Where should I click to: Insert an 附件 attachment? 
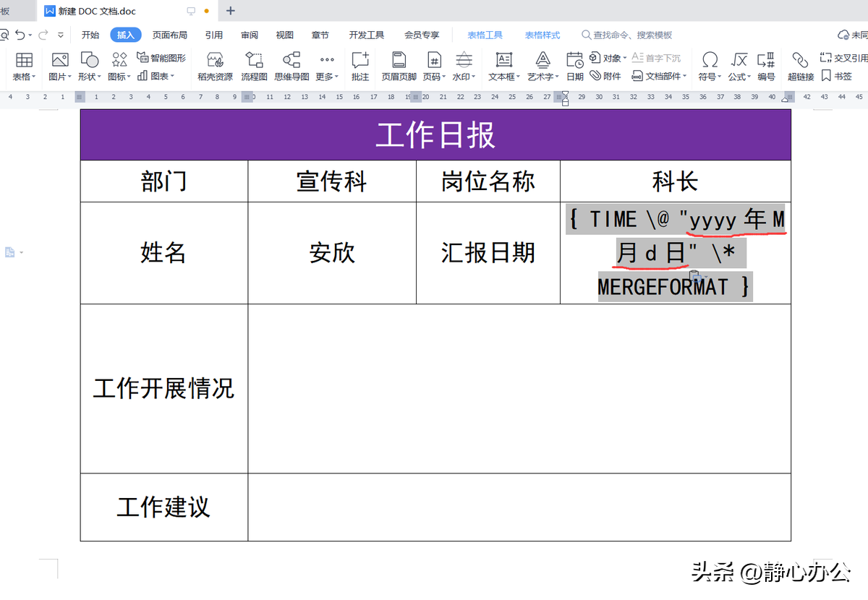(605, 76)
